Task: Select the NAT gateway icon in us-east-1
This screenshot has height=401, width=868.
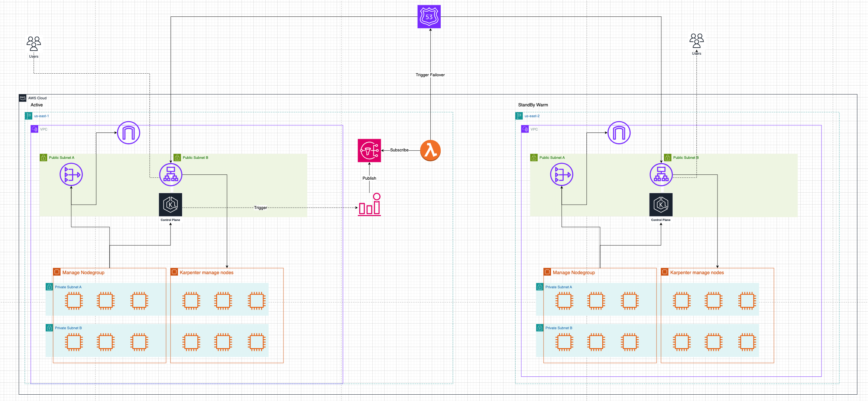Action: pos(71,174)
